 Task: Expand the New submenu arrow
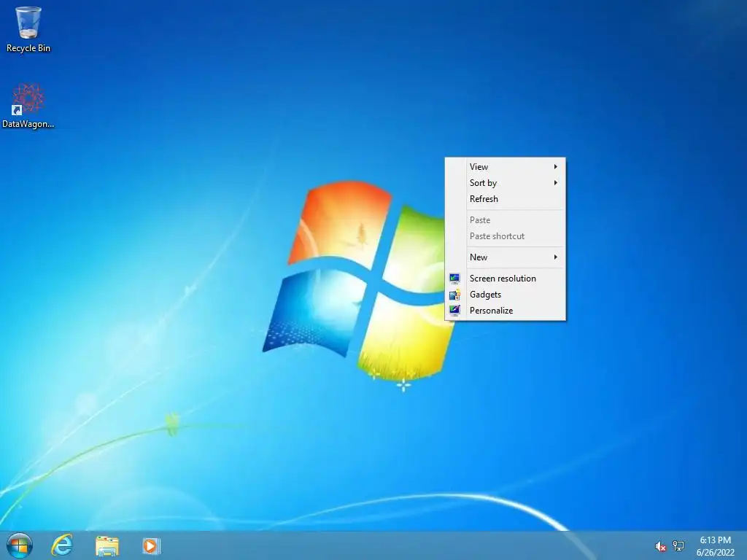pyautogui.click(x=555, y=257)
